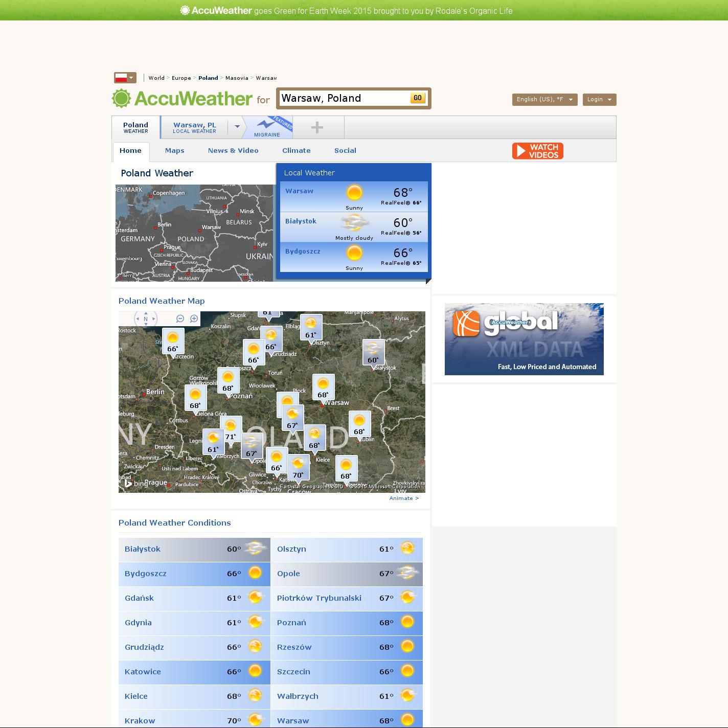Open the Poland flag country dropdown
728x728 pixels.
tap(125, 78)
